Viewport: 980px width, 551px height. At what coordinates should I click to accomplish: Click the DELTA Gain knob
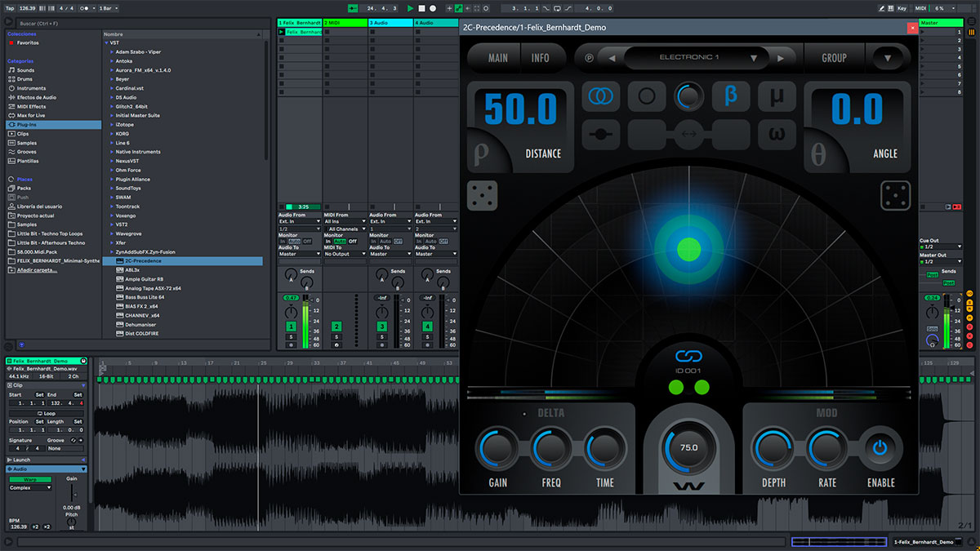(498, 448)
